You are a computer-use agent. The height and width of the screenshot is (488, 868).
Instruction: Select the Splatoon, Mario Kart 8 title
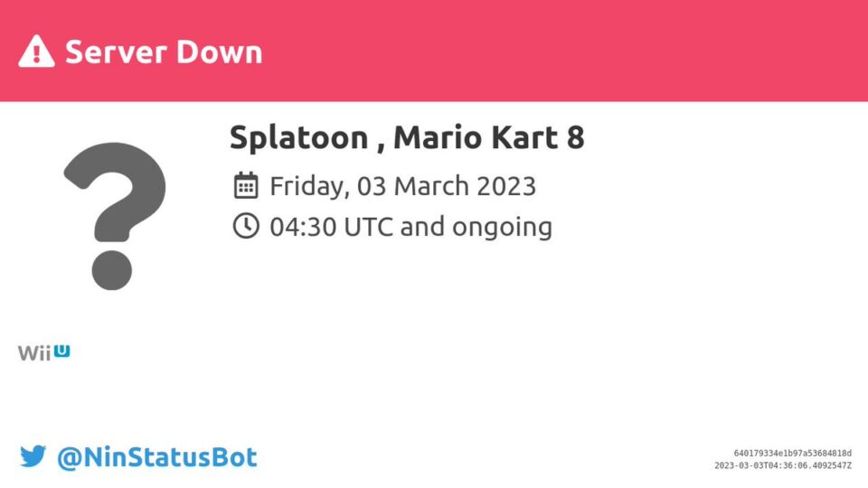407,137
